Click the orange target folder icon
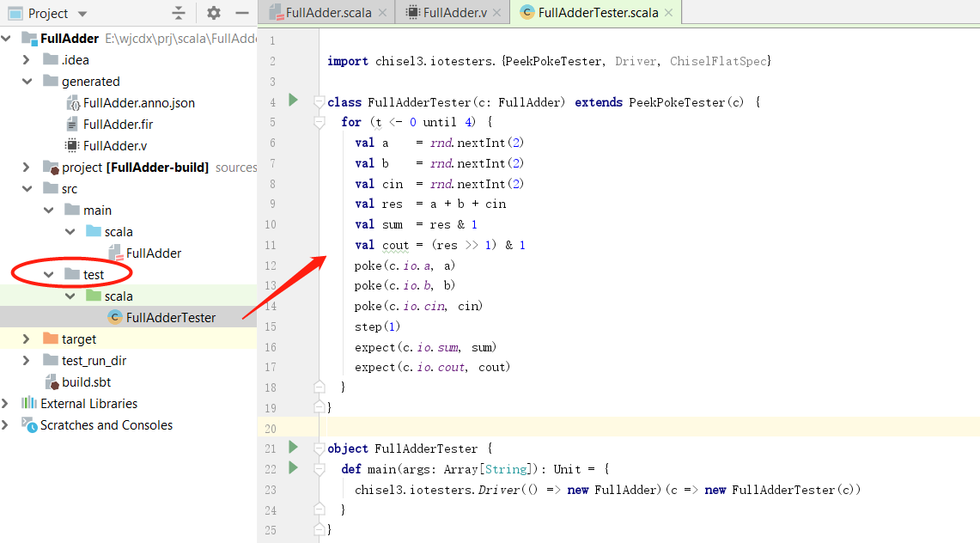Image resolution: width=980 pixels, height=543 pixels. (x=51, y=338)
